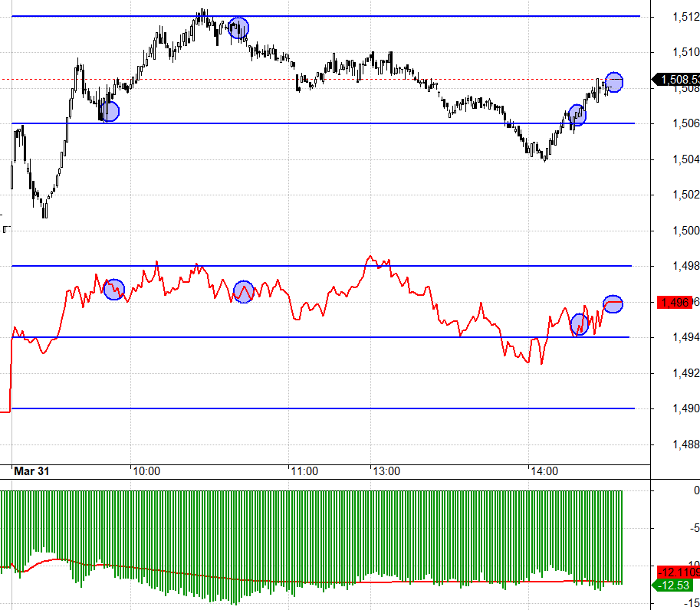Select the green -12.53 indicator value label
700x610 pixels.
click(675, 585)
